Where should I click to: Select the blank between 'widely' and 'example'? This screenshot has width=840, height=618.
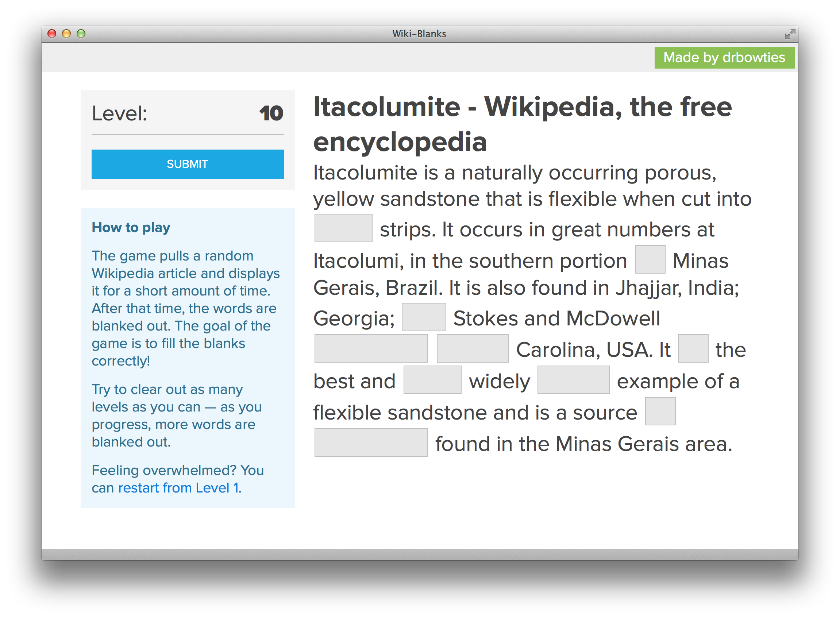point(573,380)
